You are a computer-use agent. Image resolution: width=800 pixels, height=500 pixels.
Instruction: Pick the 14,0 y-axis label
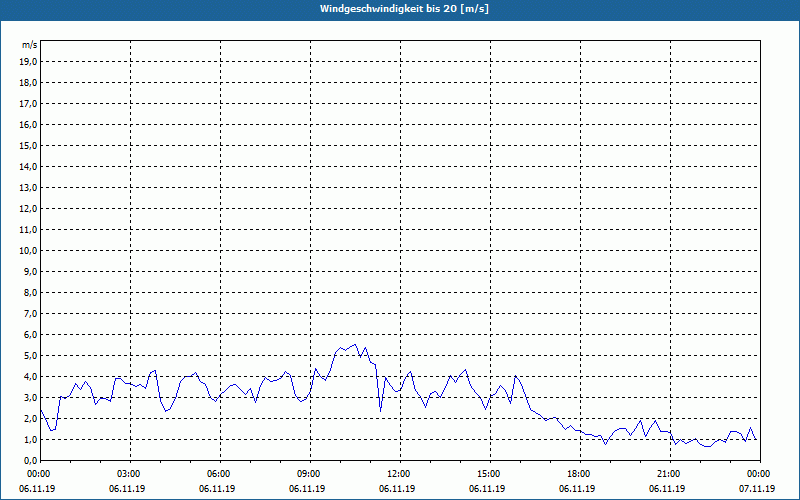(28, 166)
